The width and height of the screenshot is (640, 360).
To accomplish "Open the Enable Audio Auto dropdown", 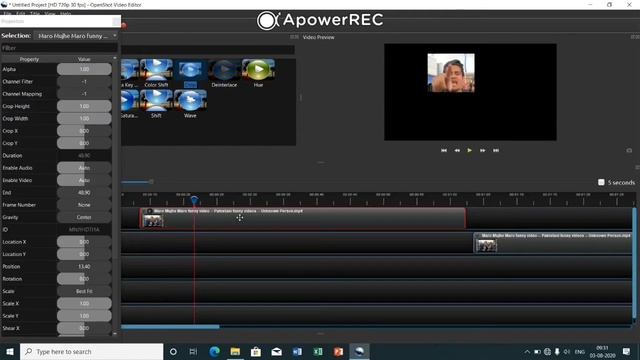I will [84, 168].
